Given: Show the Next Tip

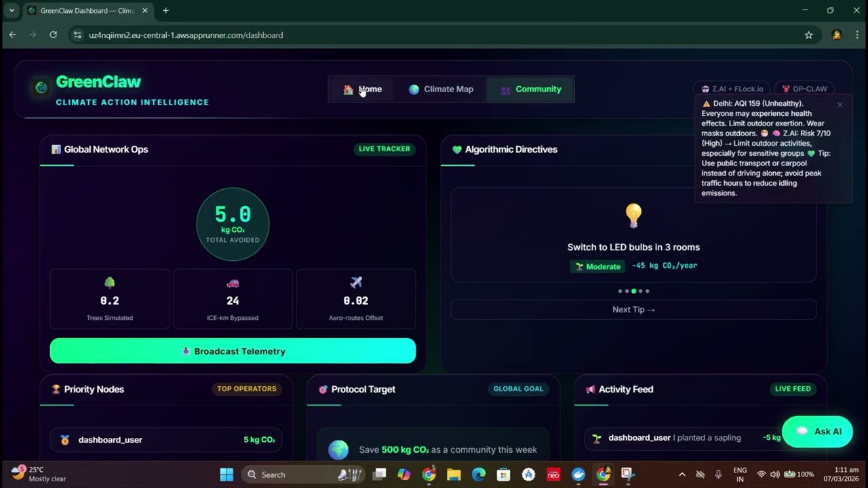Looking at the screenshot, I should coord(633,310).
